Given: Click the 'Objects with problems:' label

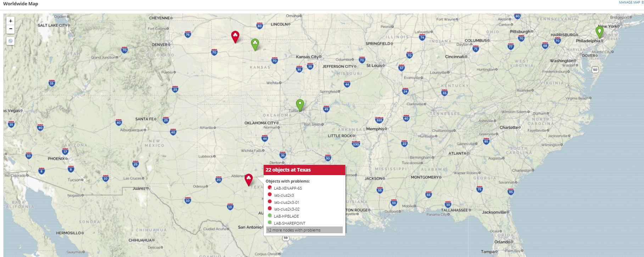Looking at the screenshot, I should [x=288, y=181].
